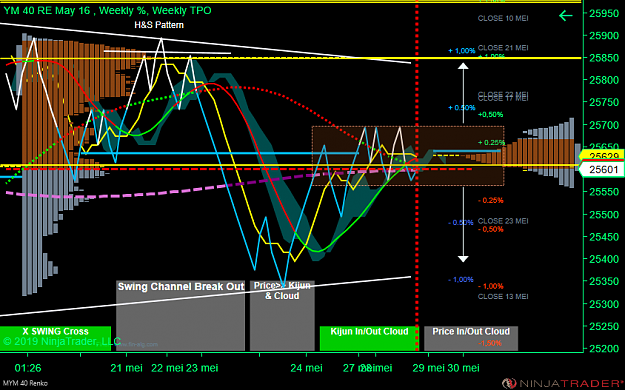Viewport: 625px width, 390px height.
Task: Click the white up arrow on range indicator
Action: (x=463, y=66)
